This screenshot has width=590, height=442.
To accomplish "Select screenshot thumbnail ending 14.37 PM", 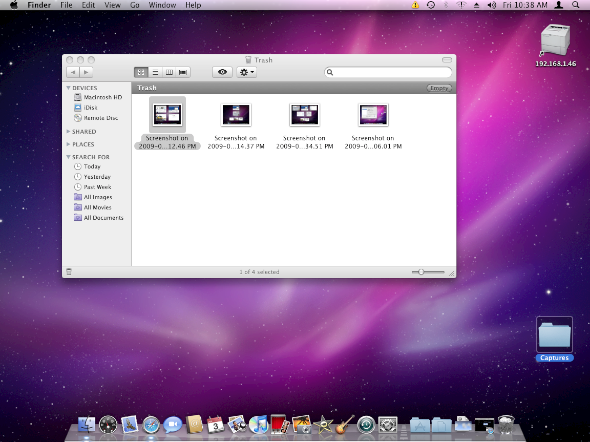I will (x=236, y=115).
